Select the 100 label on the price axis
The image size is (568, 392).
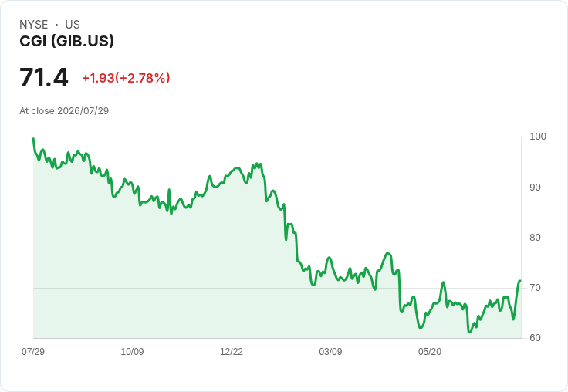point(538,137)
